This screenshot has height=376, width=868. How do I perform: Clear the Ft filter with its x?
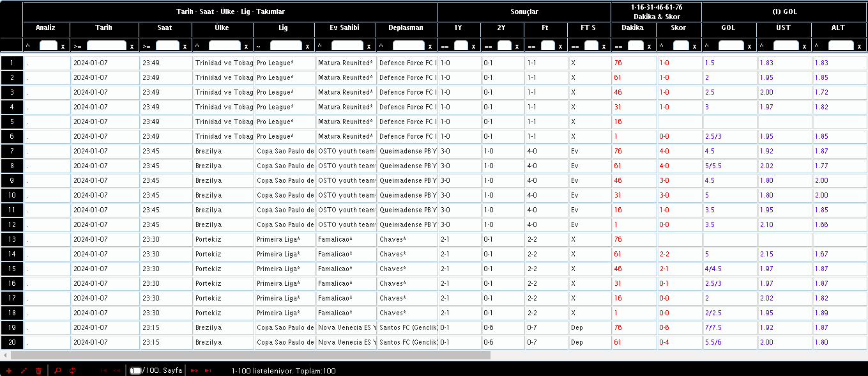tap(560, 46)
